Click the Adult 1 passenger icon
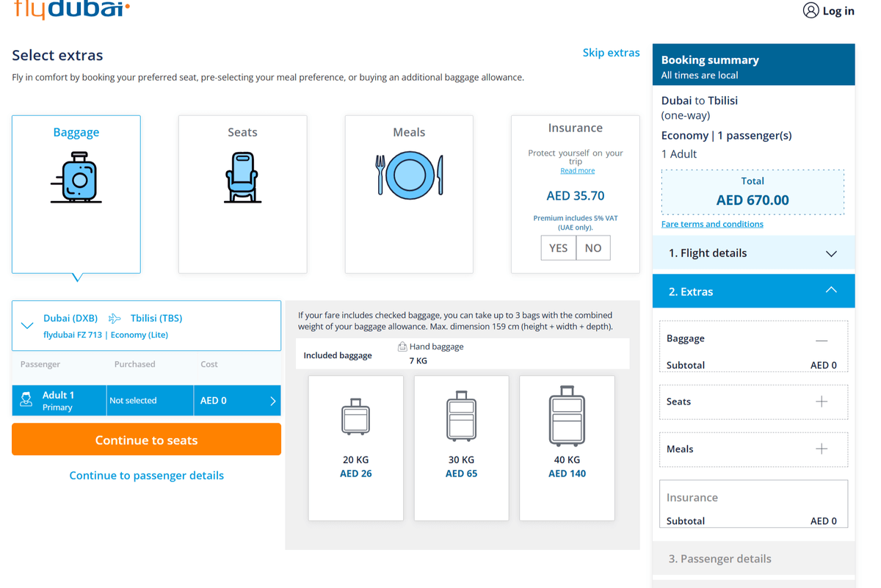Viewport: 881px width, 588px height. [x=26, y=400]
